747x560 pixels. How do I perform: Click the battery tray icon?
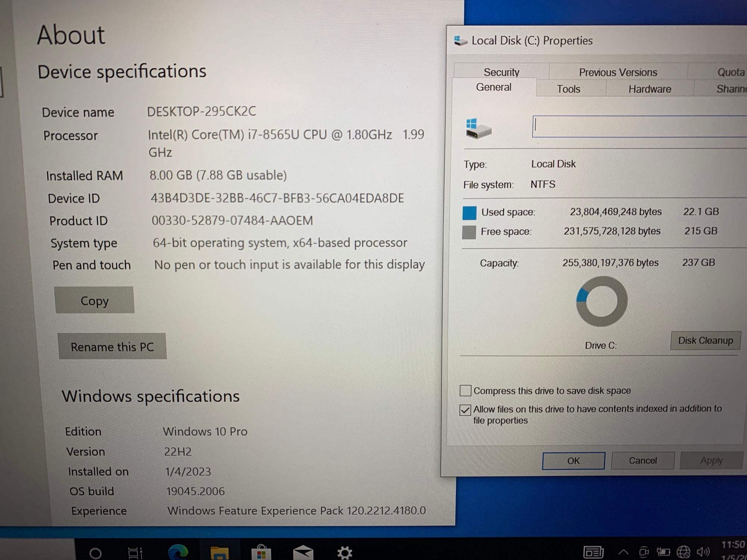coord(663,551)
